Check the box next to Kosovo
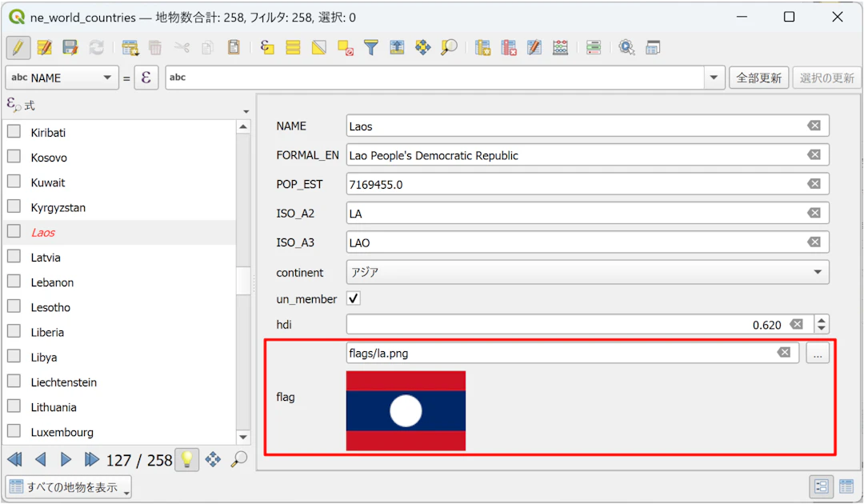 14,157
